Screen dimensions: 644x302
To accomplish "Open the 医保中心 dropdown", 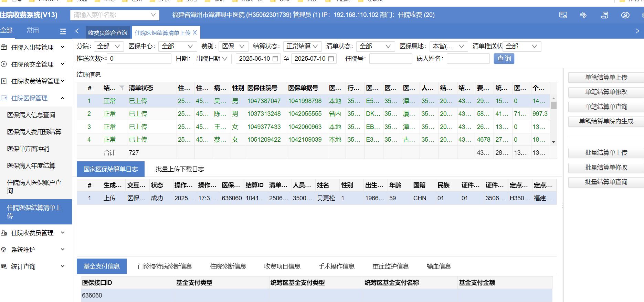I will tap(178, 46).
